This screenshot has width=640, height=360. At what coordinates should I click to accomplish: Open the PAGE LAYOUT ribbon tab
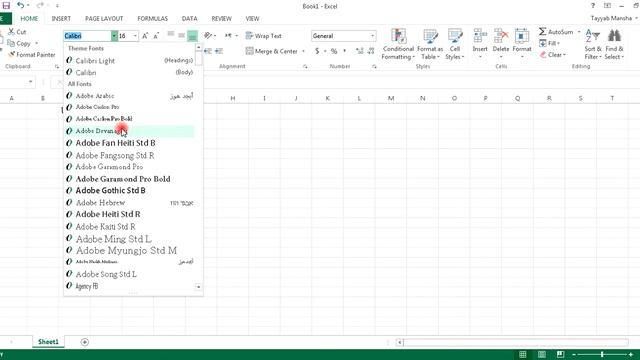point(104,18)
